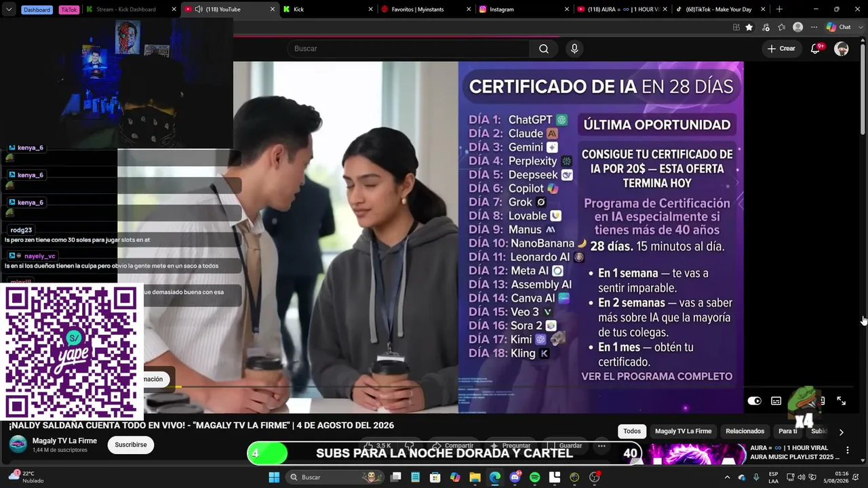Toggle subtitles on the video player

click(x=776, y=401)
